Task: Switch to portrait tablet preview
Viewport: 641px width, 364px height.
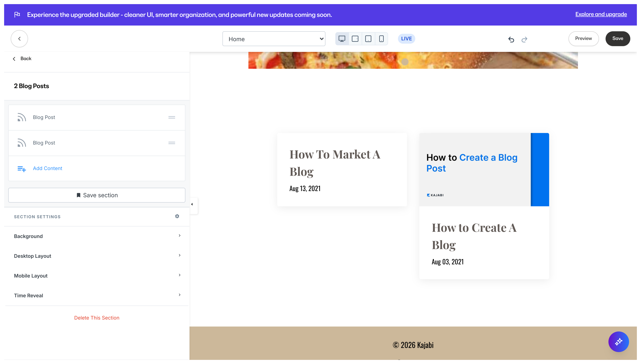Action: pos(368,39)
